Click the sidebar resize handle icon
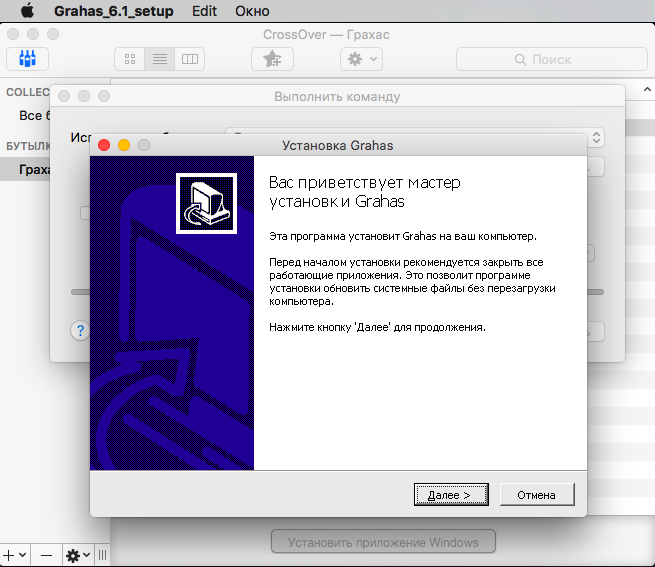This screenshot has width=655, height=567. coord(102,555)
